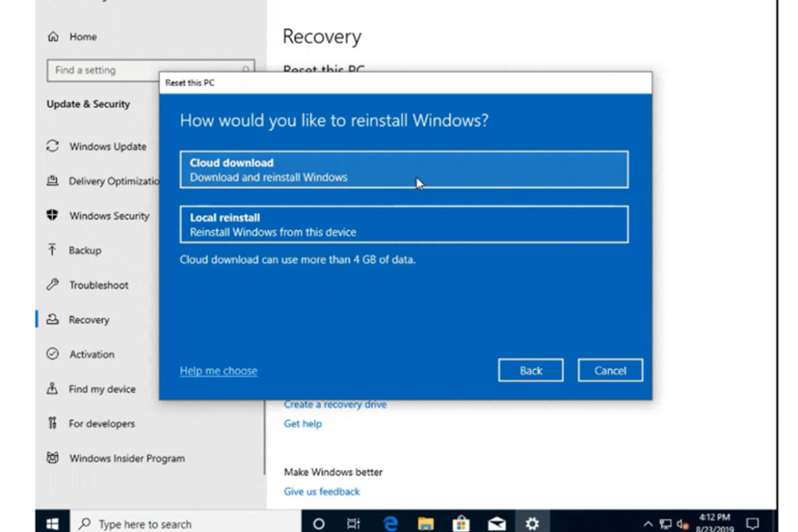Image resolution: width=798 pixels, height=532 pixels.
Task: Click the Home house icon
Action: point(53,37)
